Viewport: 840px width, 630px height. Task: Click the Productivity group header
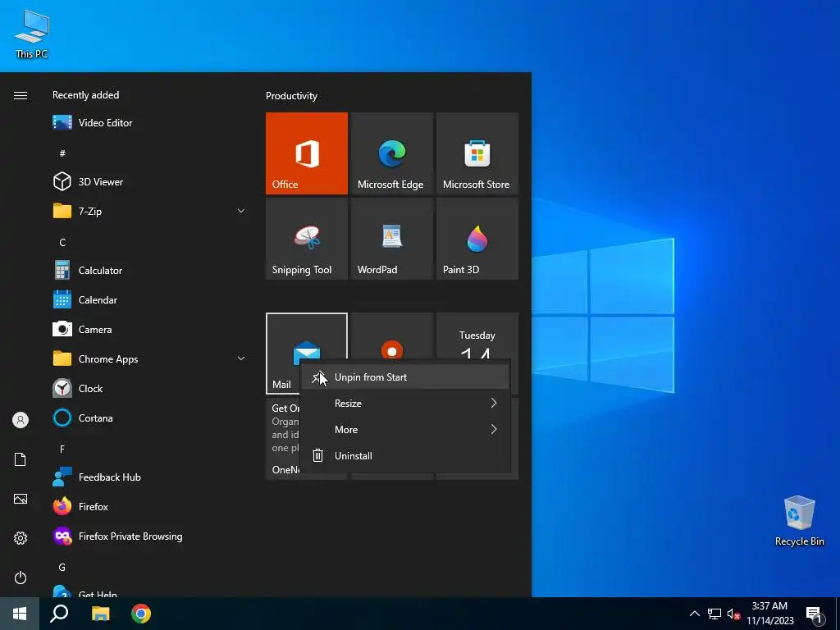[x=291, y=96]
